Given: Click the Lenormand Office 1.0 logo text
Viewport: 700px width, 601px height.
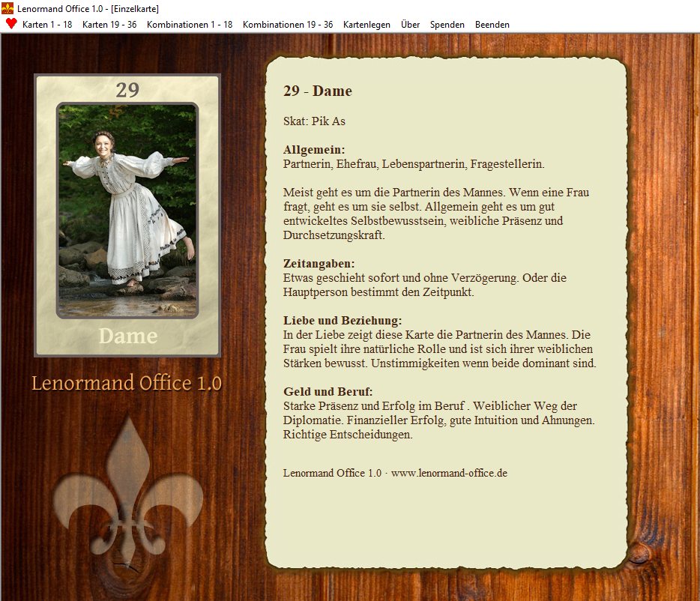Looking at the screenshot, I should pyautogui.click(x=127, y=383).
